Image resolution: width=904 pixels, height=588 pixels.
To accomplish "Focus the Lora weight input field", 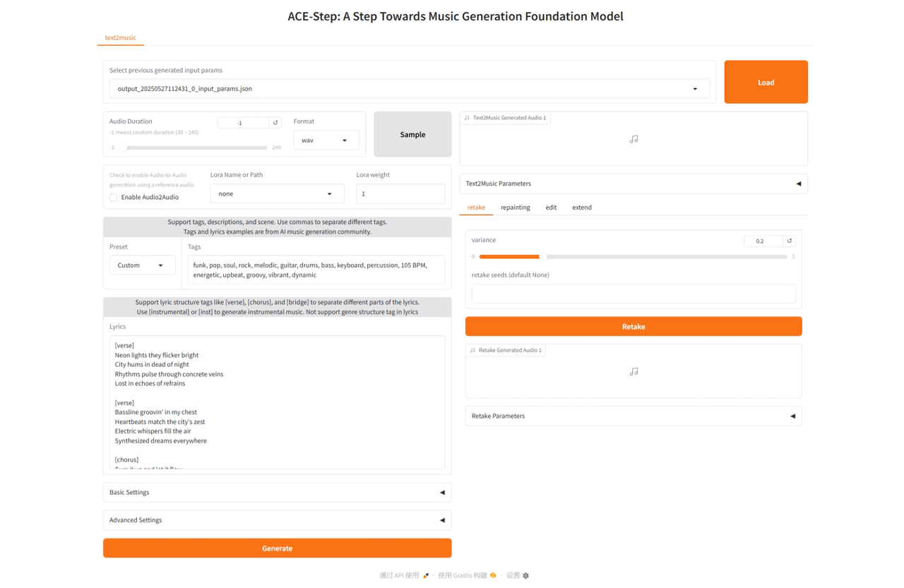I will click(400, 193).
